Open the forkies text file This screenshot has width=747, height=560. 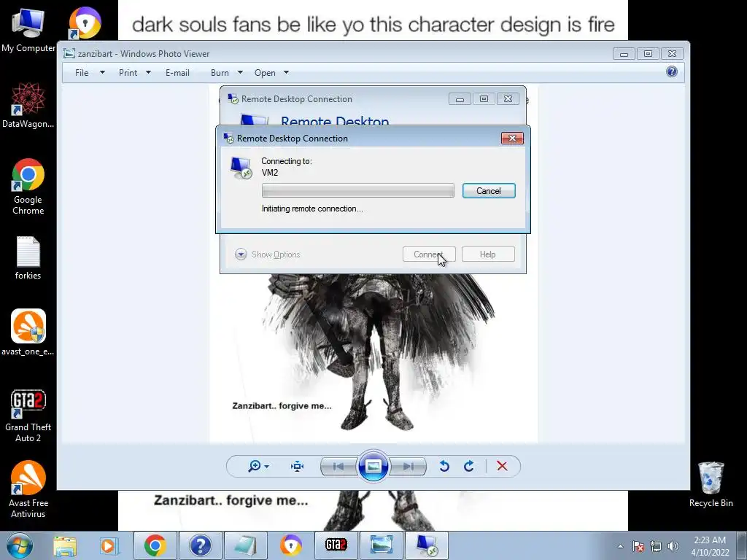pos(28,258)
